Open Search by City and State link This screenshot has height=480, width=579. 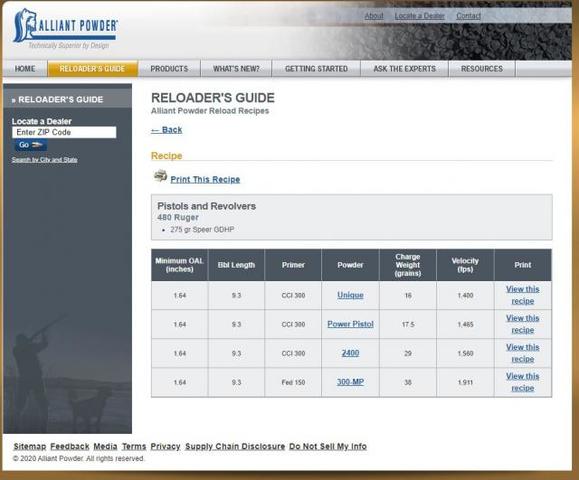tap(45, 160)
